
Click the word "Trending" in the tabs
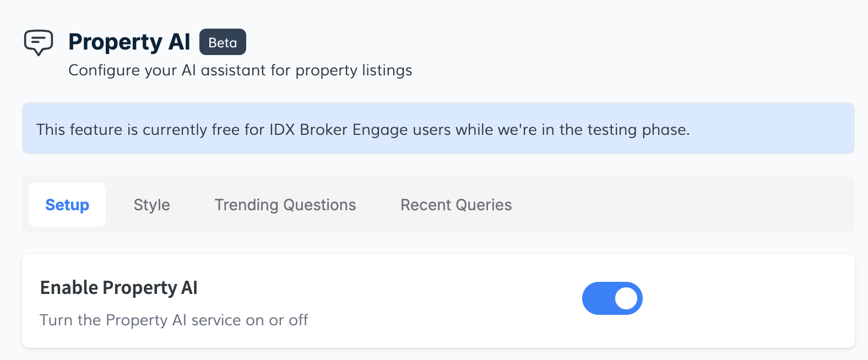tap(246, 205)
